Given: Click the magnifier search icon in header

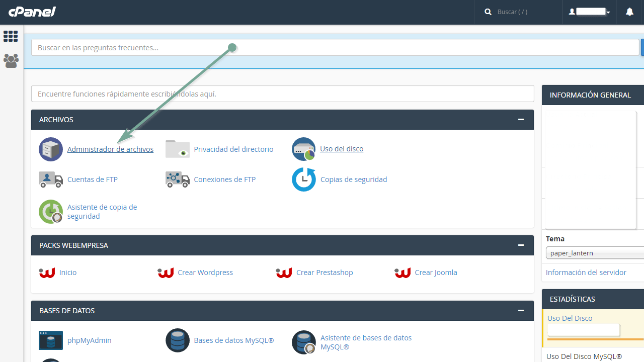Looking at the screenshot, I should 488,12.
